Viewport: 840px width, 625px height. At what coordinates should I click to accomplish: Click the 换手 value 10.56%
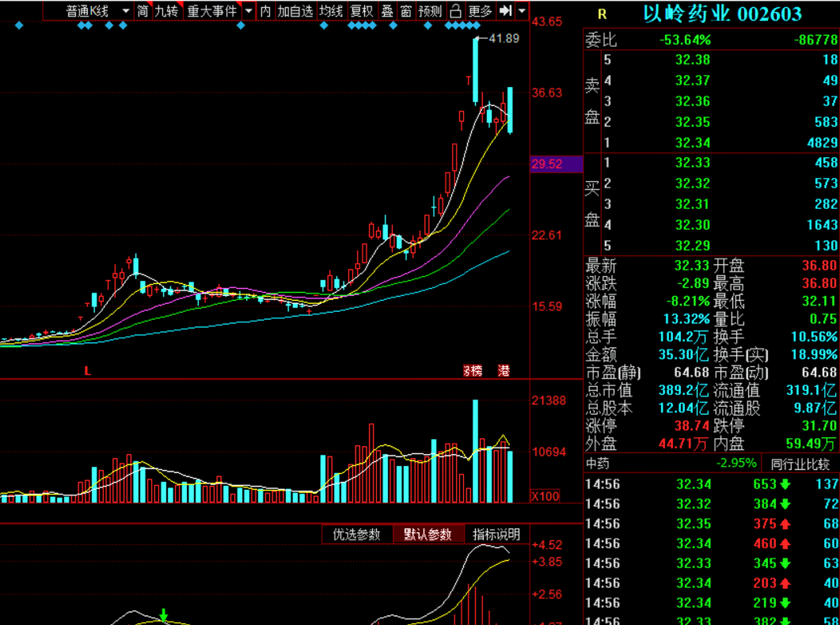815,337
